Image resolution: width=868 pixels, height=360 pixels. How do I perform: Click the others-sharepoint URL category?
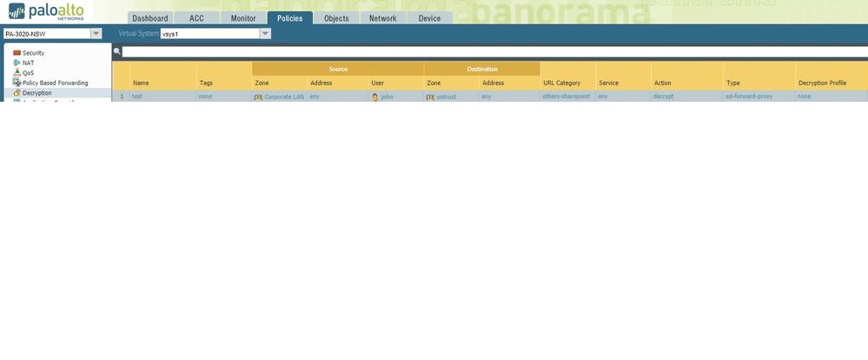(567, 97)
